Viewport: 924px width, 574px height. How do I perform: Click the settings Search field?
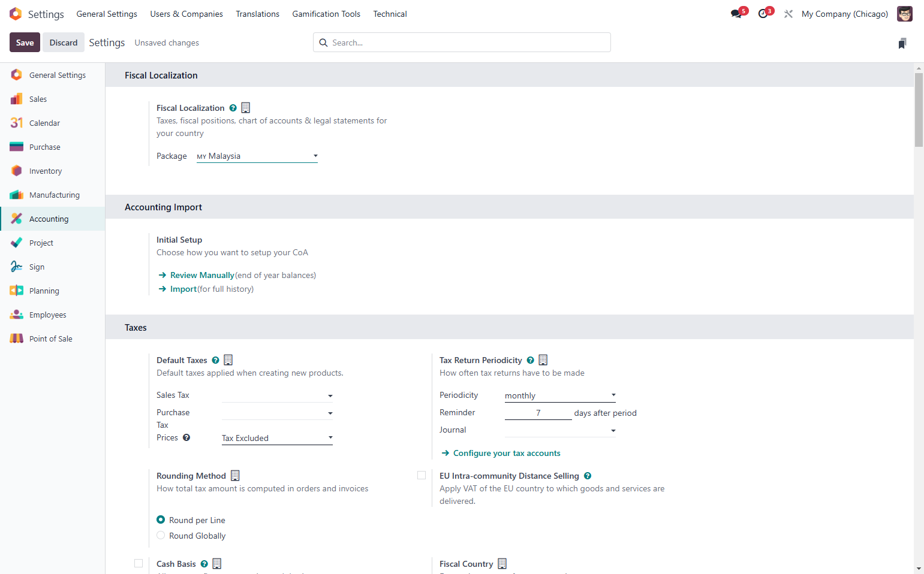(x=462, y=43)
